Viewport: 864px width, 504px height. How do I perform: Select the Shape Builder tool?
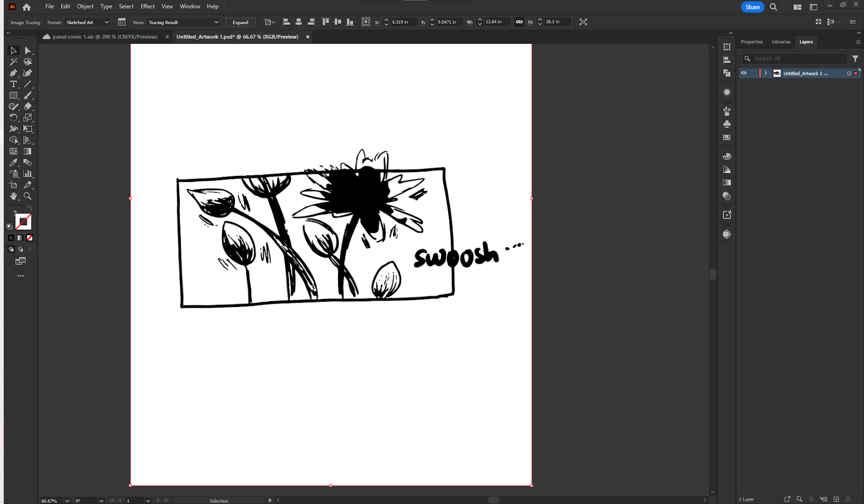point(13,140)
